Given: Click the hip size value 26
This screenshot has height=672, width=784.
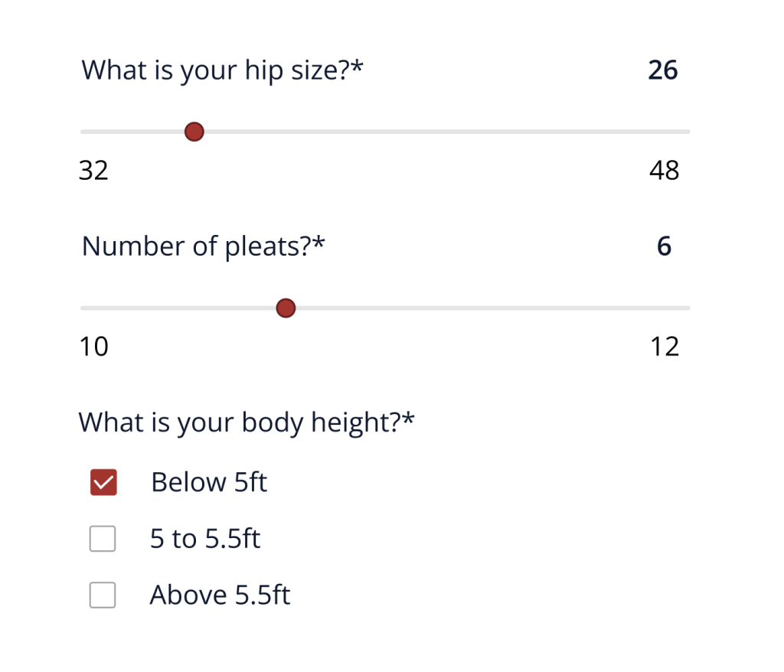Looking at the screenshot, I should click(x=663, y=70).
